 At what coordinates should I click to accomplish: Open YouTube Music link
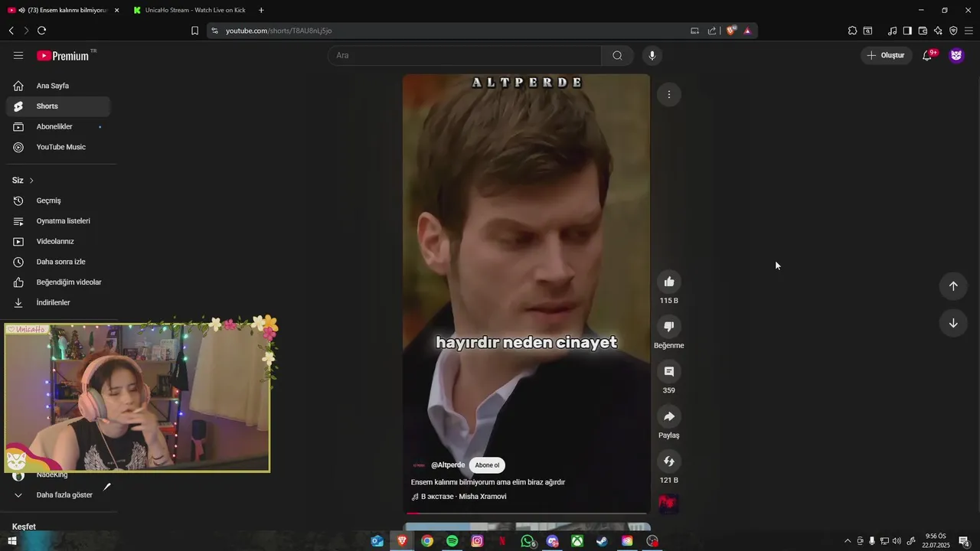pyautogui.click(x=58, y=147)
